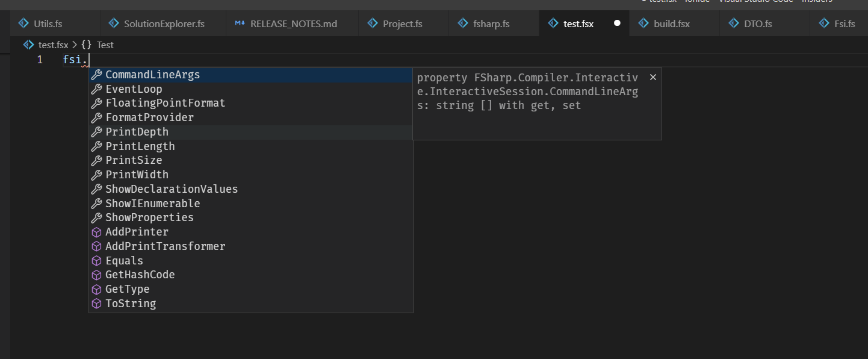Viewport: 868px width, 359px height.
Task: Click wrench icon beside EventLoop
Action: point(96,89)
